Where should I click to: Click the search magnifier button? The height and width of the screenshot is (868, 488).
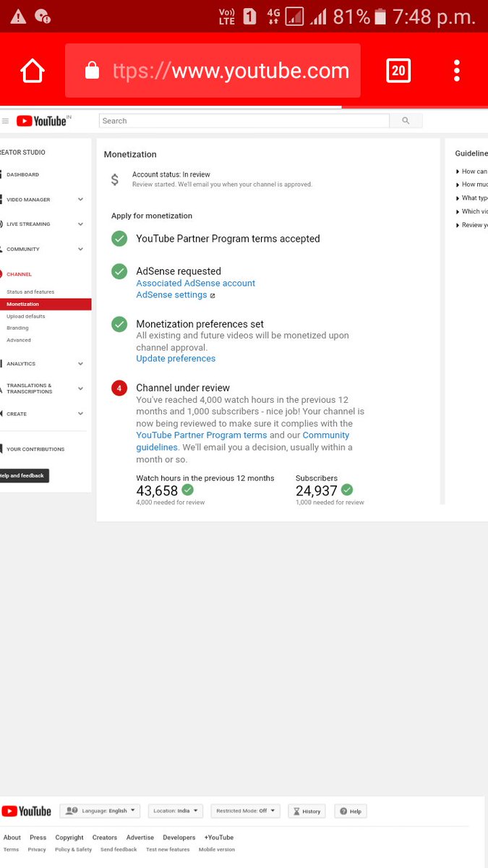coord(406,121)
